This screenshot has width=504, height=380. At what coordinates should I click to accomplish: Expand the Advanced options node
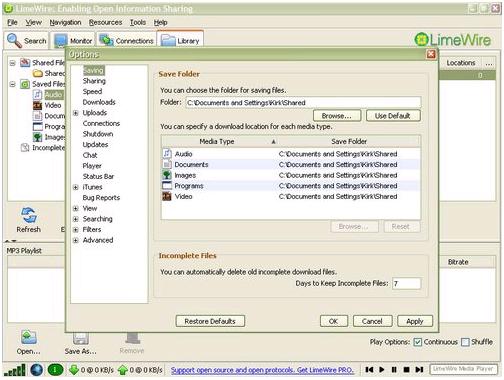pyautogui.click(x=76, y=240)
